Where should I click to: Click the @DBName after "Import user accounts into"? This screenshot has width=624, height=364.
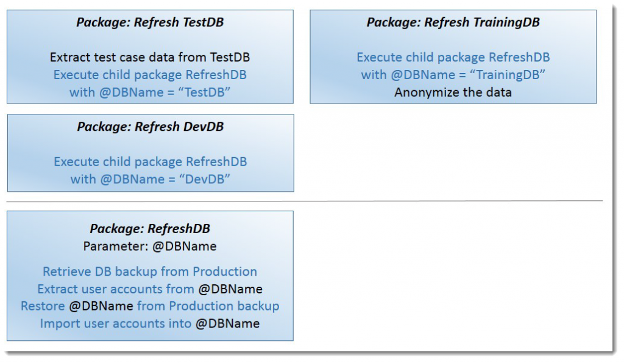(x=227, y=324)
